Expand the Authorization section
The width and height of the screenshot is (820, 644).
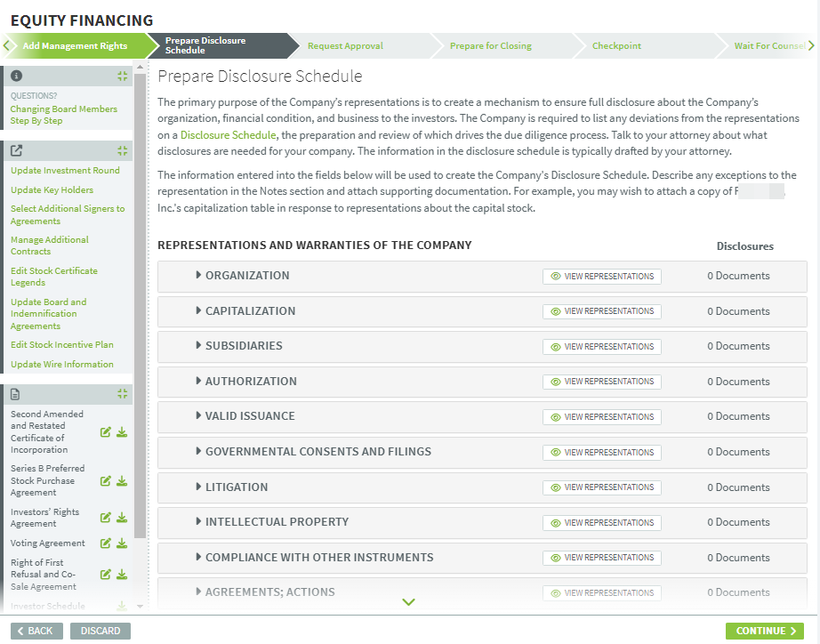pyautogui.click(x=198, y=381)
